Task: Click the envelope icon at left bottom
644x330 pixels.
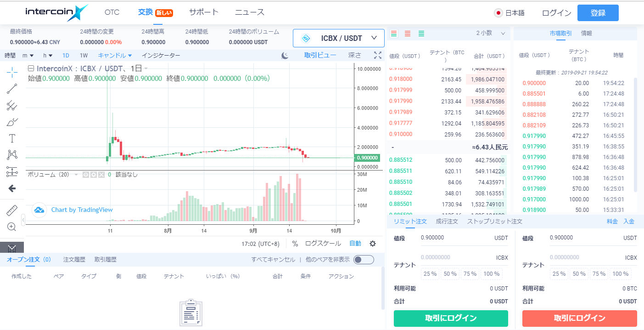Action: click(x=12, y=247)
